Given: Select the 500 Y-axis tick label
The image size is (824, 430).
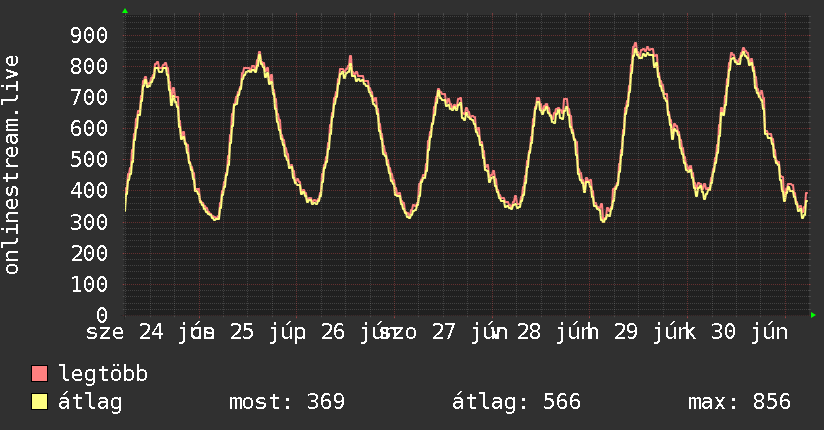Looking at the screenshot, I should tap(89, 160).
